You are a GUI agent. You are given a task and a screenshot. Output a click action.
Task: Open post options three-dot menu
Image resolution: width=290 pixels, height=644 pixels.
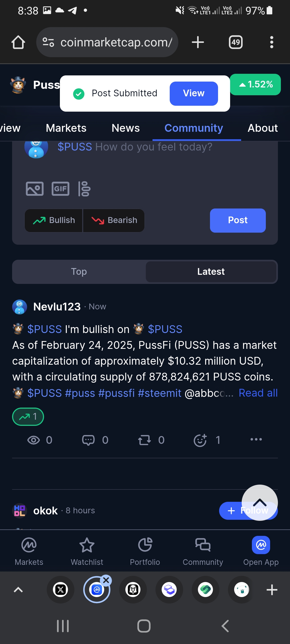click(x=256, y=440)
